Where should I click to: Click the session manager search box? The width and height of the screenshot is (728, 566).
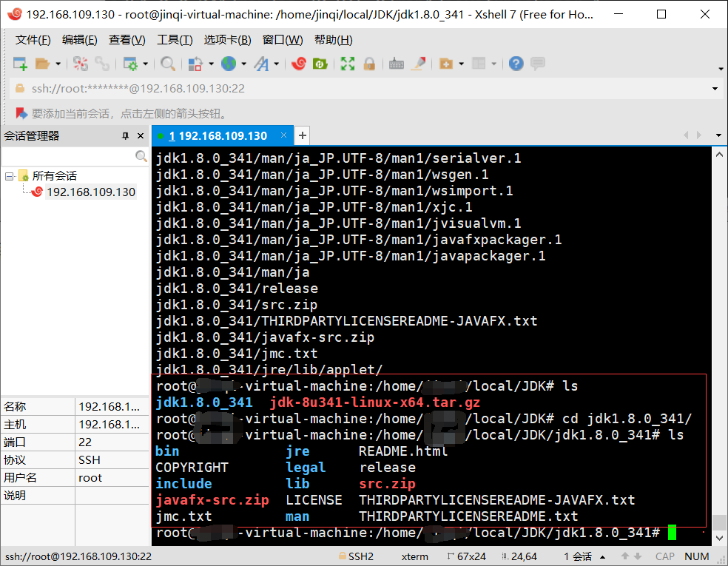[x=68, y=156]
